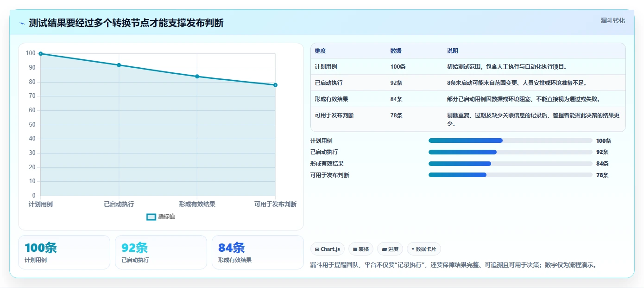644x288 pixels.
Task: Click the 漏斗转化 tag in header
Action: pyautogui.click(x=612, y=20)
